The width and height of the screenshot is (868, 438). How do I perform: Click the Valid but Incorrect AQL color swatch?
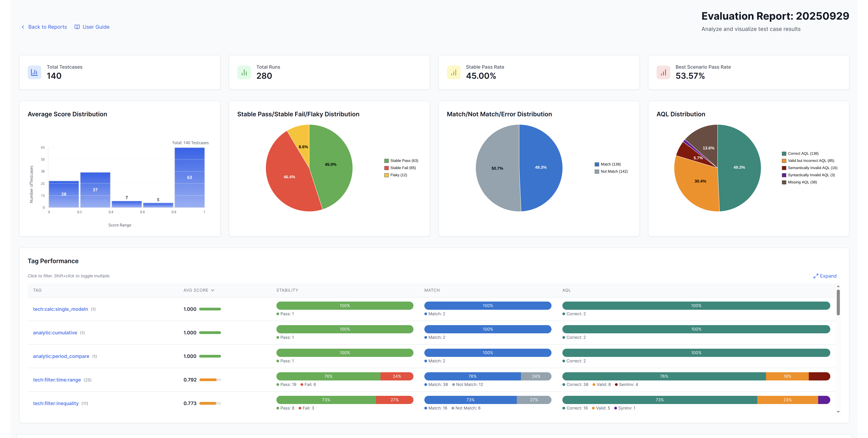(x=784, y=161)
